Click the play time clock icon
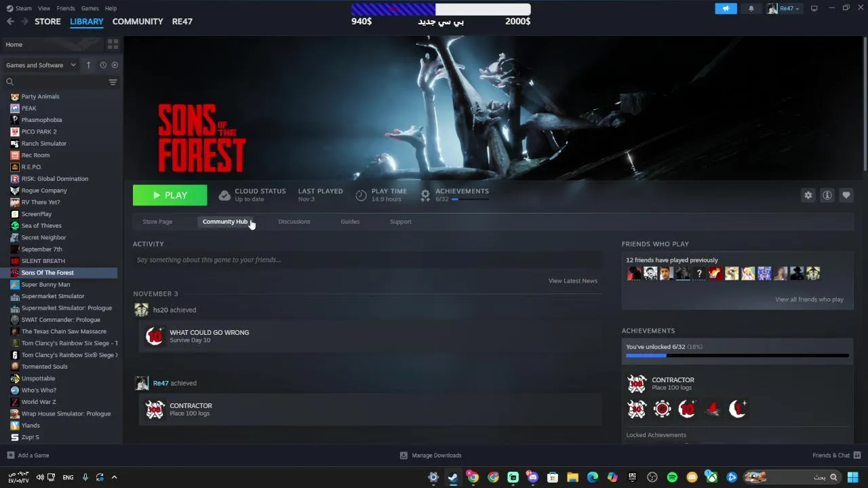The height and width of the screenshot is (488, 868). pos(361,195)
